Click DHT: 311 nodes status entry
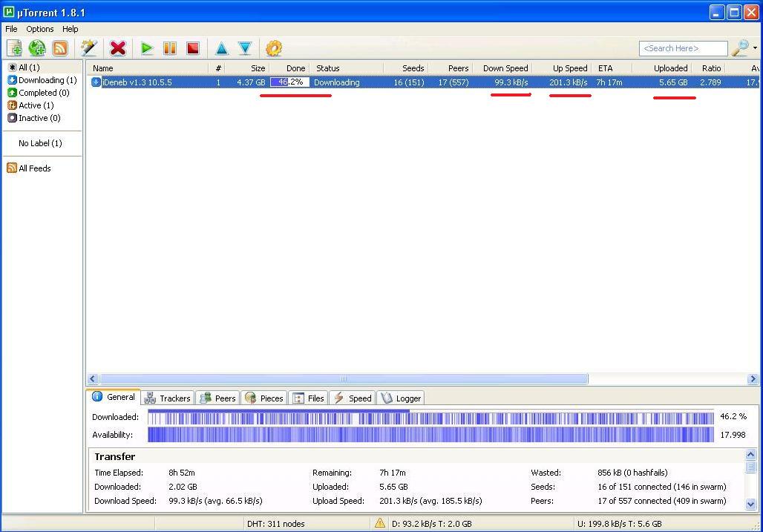The height and width of the screenshot is (532, 763). [276, 524]
